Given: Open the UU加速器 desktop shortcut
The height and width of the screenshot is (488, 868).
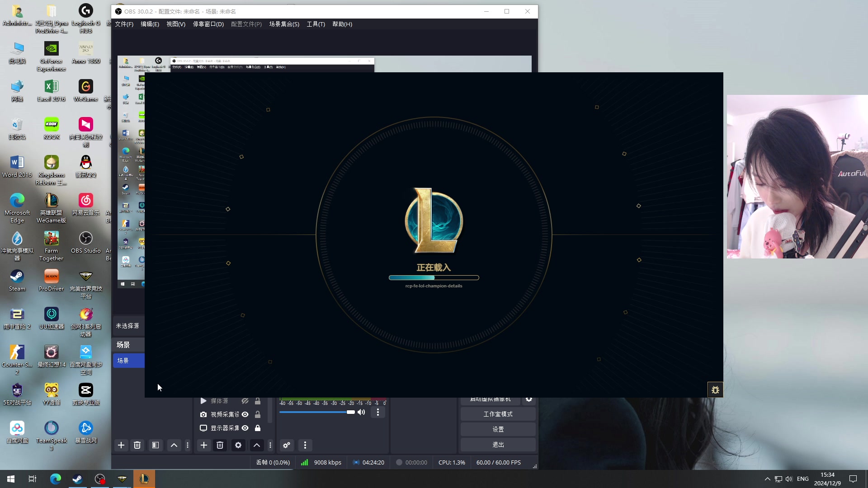Looking at the screenshot, I should pos(52,319).
